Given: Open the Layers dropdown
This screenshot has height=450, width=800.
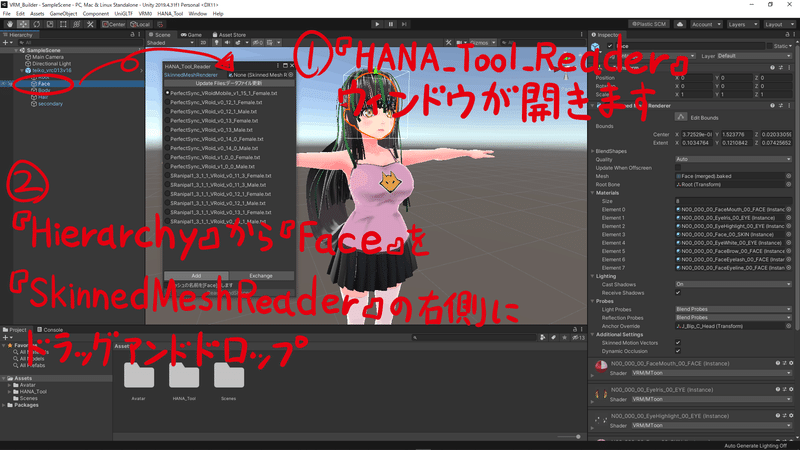Looking at the screenshot, I should (x=743, y=24).
